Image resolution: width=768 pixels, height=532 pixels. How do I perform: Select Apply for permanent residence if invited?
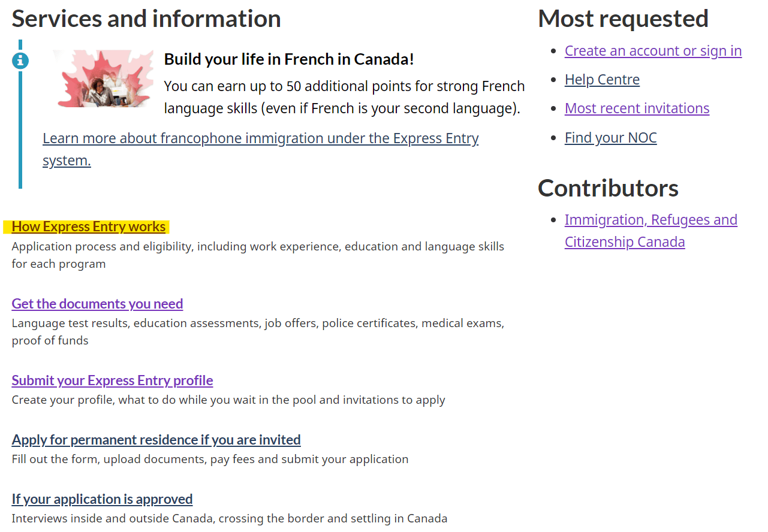(x=156, y=440)
